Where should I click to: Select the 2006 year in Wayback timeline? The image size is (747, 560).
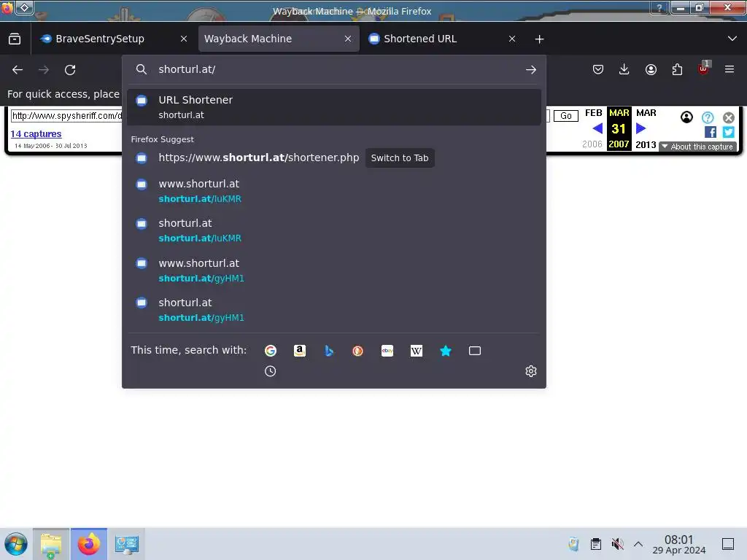tap(592, 144)
